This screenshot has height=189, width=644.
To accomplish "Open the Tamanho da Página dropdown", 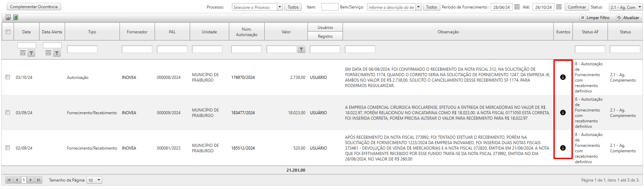I will pyautogui.click(x=99, y=180).
